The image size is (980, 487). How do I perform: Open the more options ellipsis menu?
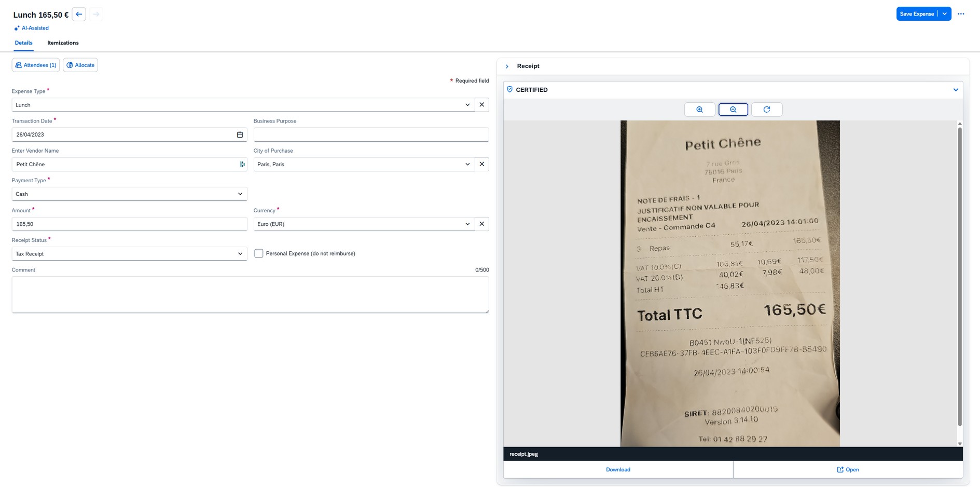point(961,14)
